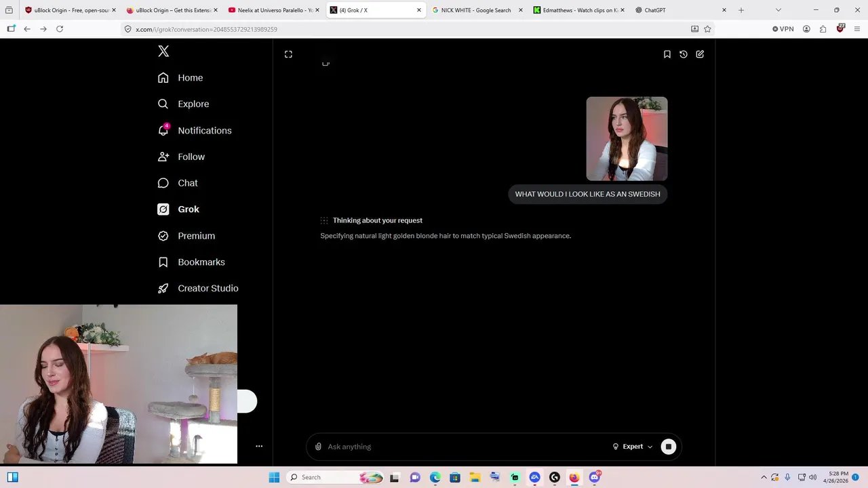Open Microsoft Store from the taskbar
The image size is (868, 488).
[x=455, y=477]
